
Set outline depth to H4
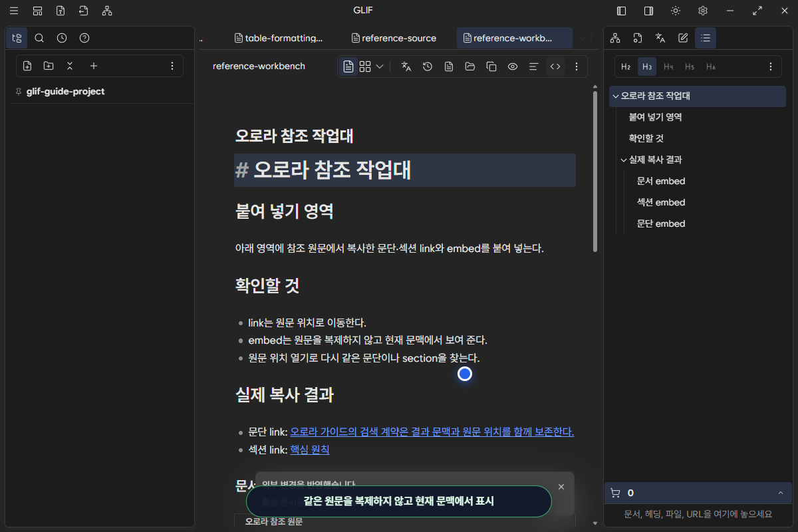click(668, 66)
